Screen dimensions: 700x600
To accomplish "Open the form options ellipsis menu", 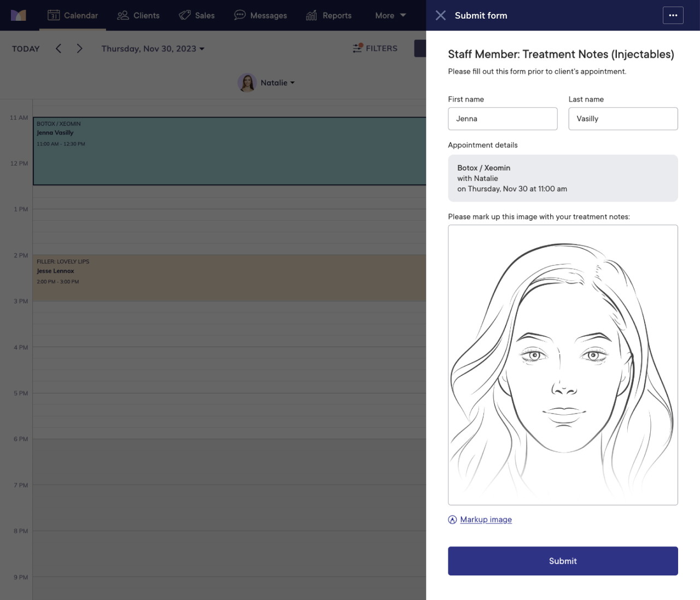I will point(673,15).
